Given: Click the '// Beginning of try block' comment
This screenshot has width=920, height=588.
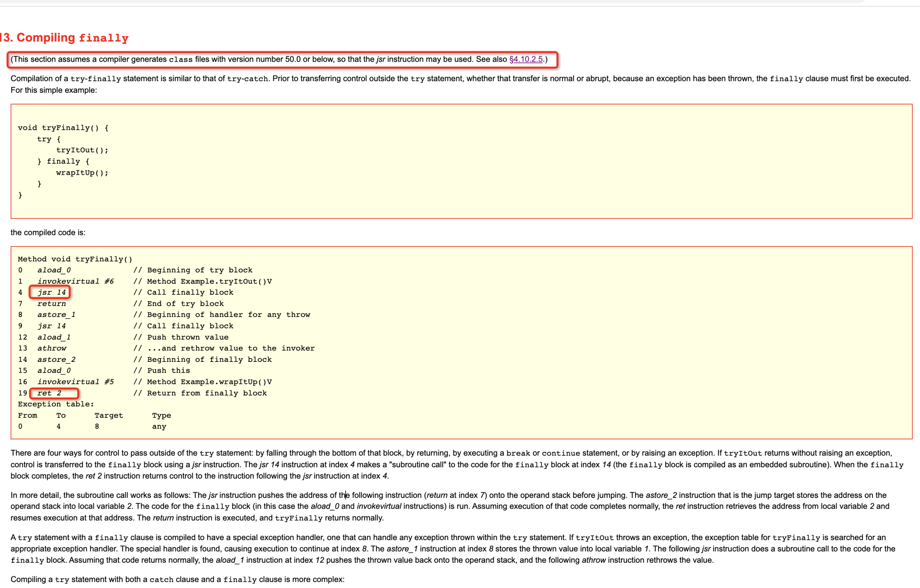Looking at the screenshot, I should coord(193,270).
